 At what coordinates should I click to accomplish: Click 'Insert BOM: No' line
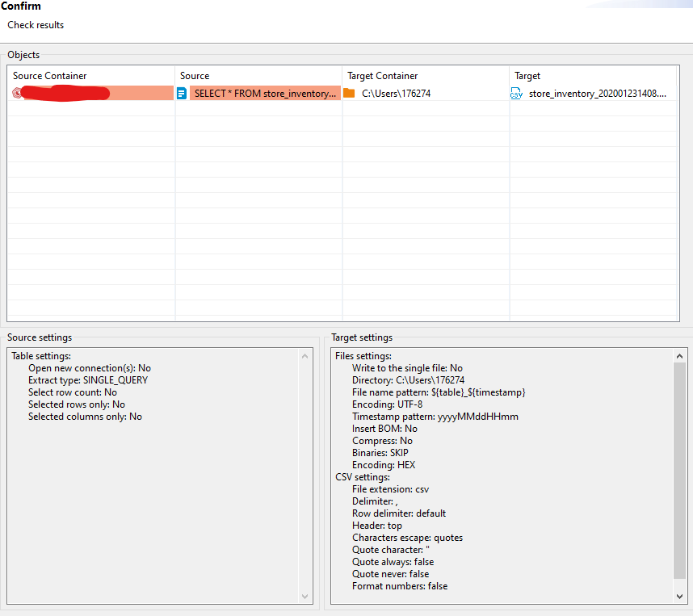384,429
